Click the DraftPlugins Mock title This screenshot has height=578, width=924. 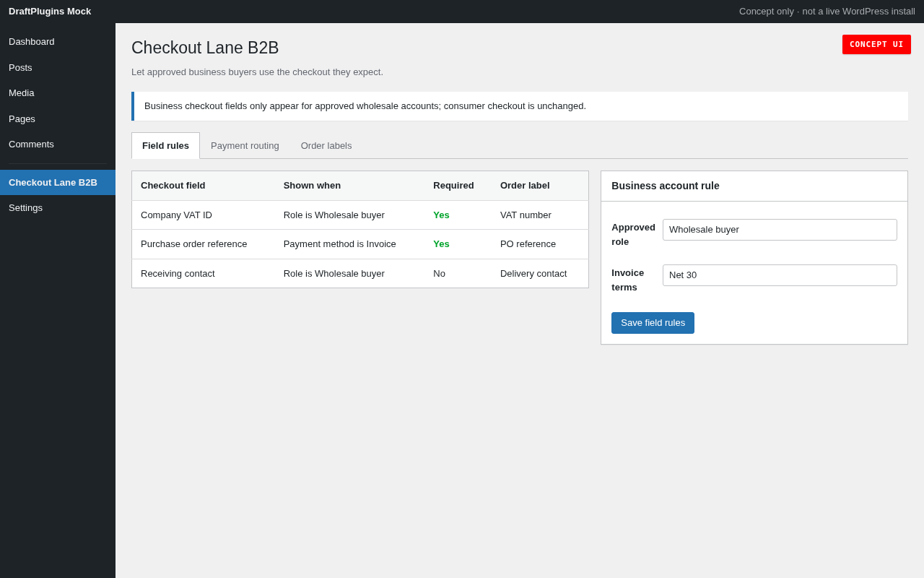point(50,12)
